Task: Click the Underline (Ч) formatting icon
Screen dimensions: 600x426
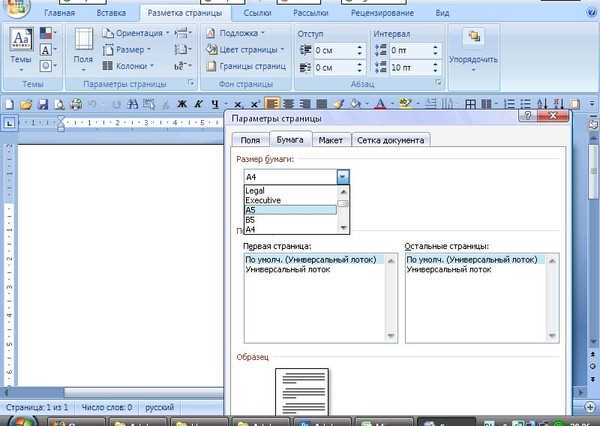Action: (x=215, y=104)
